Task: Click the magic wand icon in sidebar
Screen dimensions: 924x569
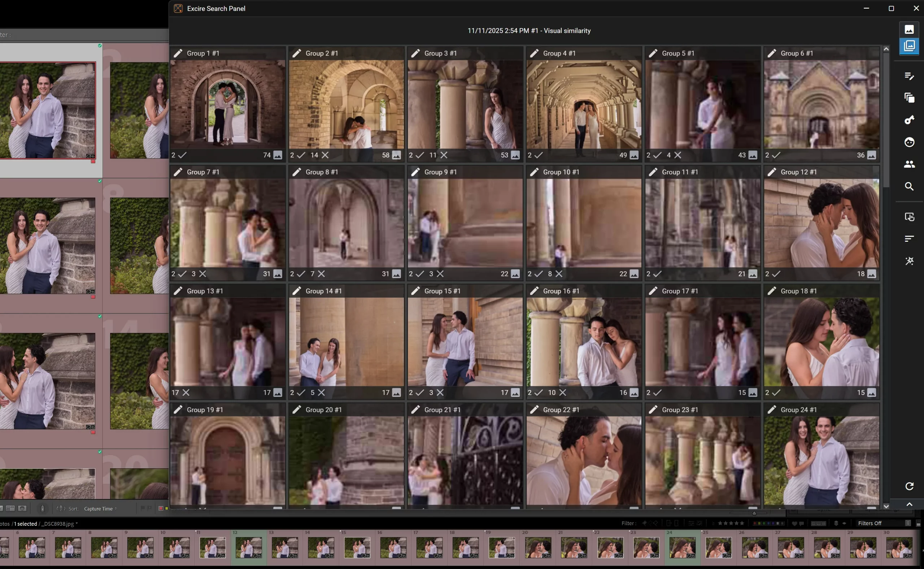Action: [909, 261]
